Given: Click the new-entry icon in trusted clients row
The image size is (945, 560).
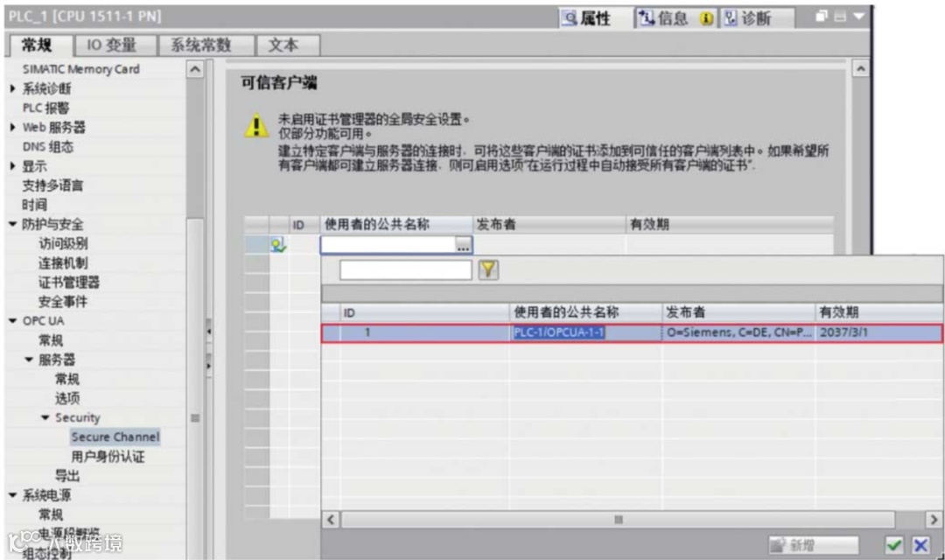Looking at the screenshot, I should pos(278,245).
